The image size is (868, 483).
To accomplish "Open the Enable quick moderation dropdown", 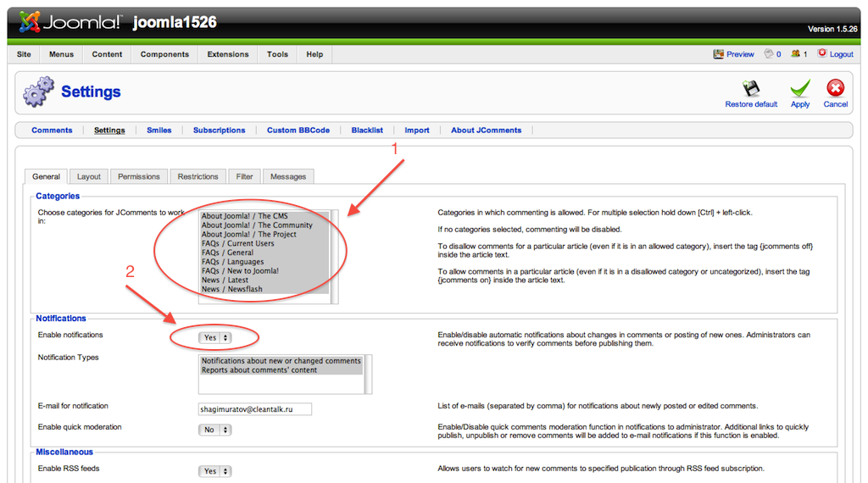I will [x=215, y=430].
